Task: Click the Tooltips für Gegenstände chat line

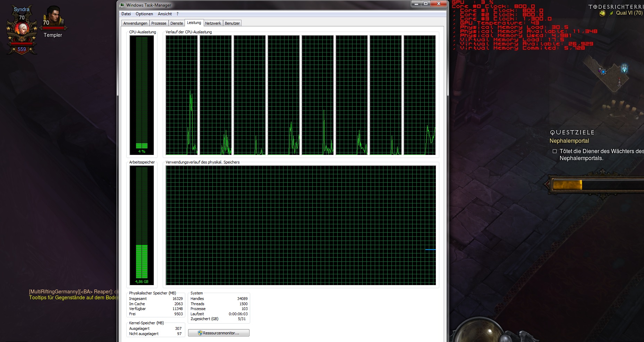Action: tap(73, 298)
